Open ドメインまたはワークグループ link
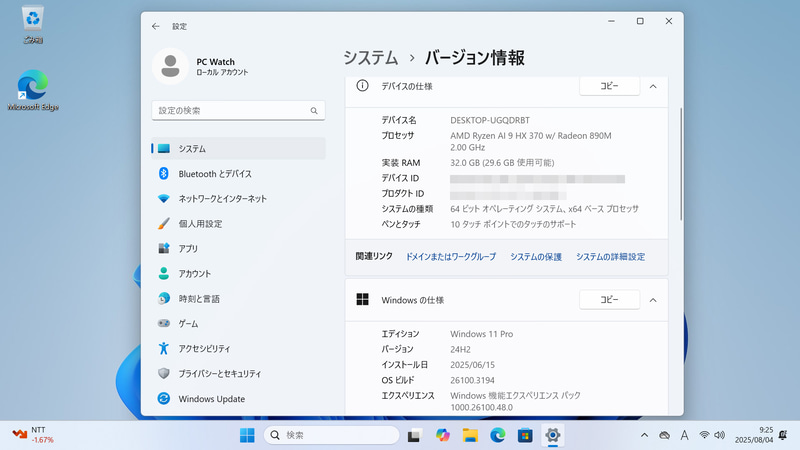 tap(451, 257)
